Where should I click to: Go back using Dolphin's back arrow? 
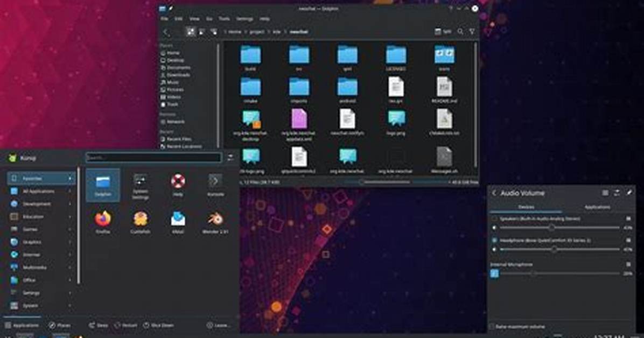165,32
